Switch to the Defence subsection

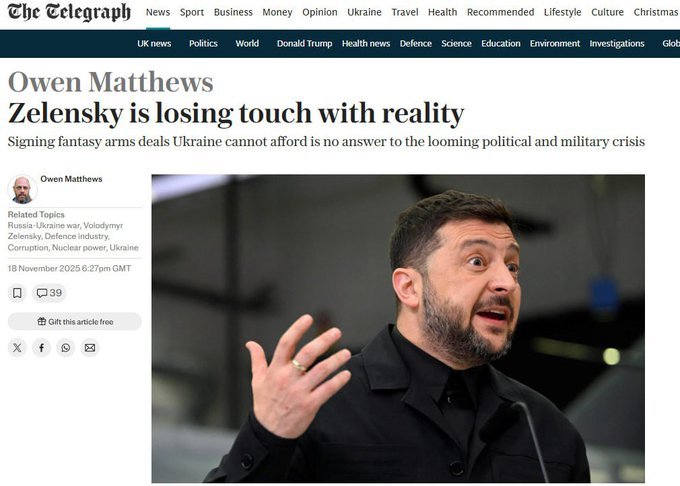point(415,43)
